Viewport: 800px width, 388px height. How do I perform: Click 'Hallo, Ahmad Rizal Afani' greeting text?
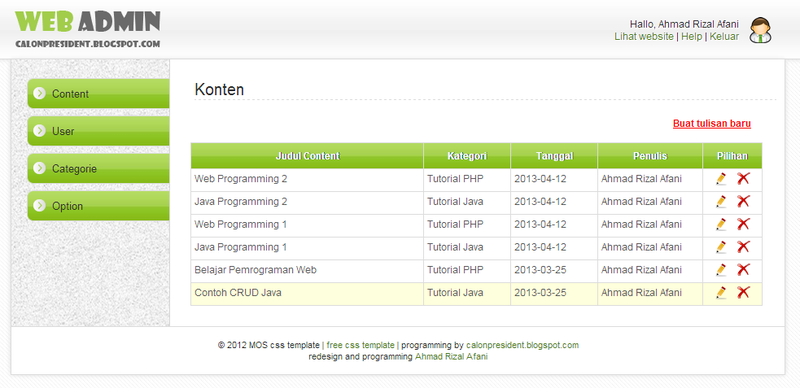[x=684, y=24]
